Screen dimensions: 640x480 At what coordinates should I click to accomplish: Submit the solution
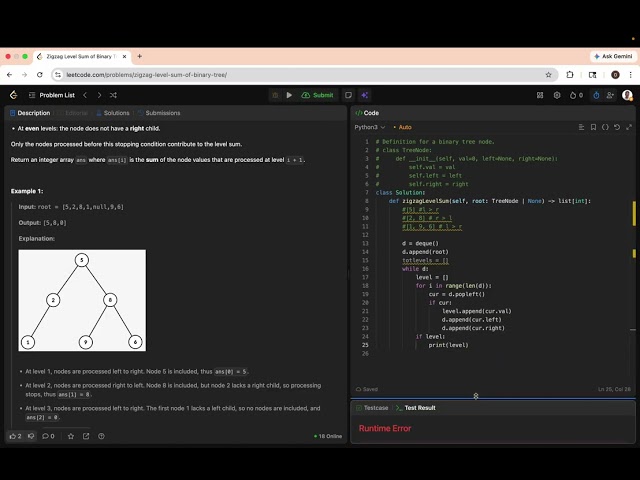coord(318,95)
